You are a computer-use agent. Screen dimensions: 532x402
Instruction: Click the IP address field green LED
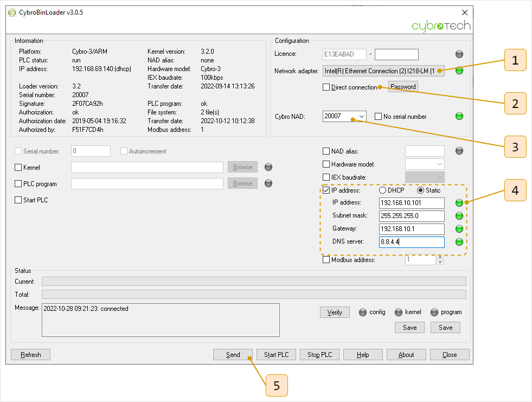point(459,203)
